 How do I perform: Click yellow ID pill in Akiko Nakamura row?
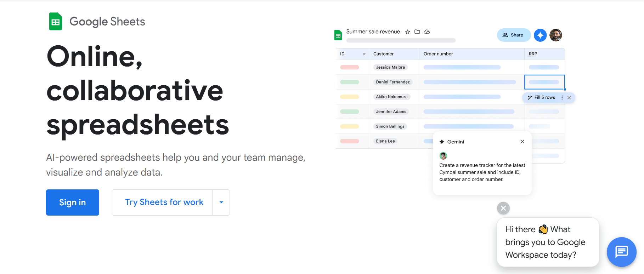point(349,97)
